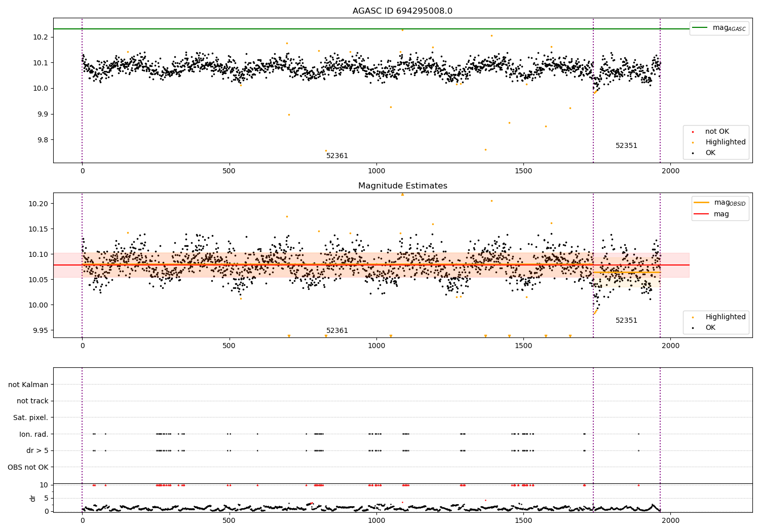Select the 'Highlighted' legend entry in top plot

point(725,142)
